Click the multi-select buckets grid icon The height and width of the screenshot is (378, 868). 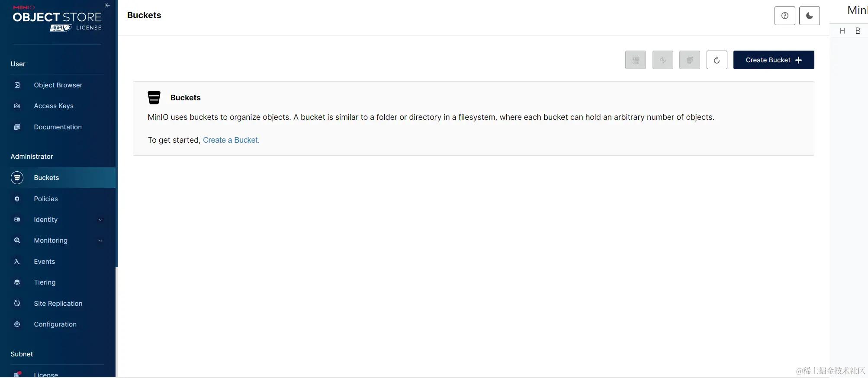point(635,60)
